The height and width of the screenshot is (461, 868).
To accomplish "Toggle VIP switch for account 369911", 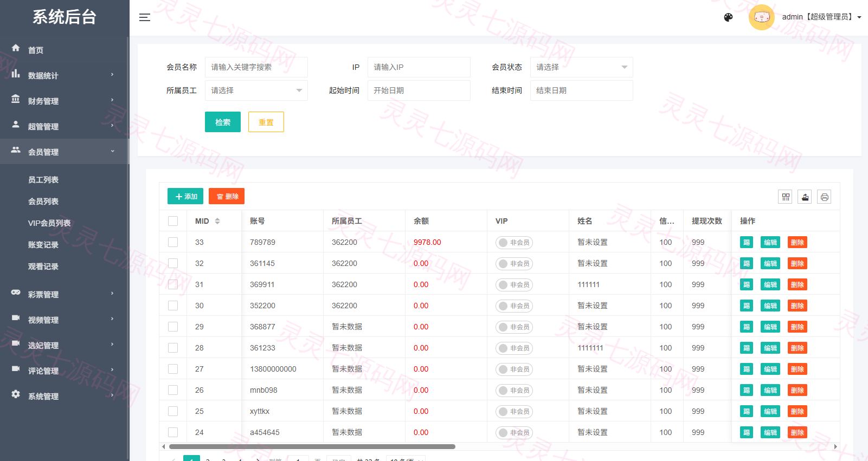I will pos(514,284).
